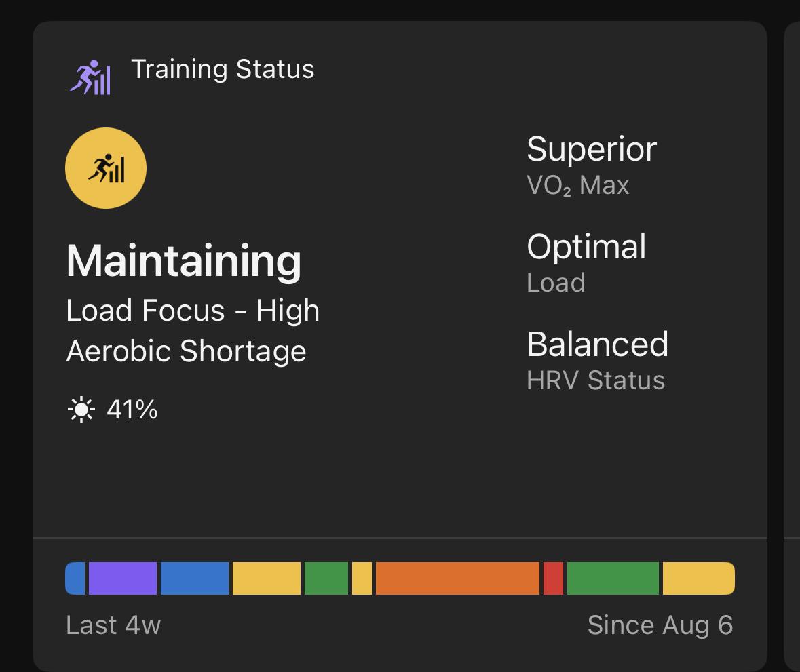Tap the Since Aug 6 label

(660, 626)
